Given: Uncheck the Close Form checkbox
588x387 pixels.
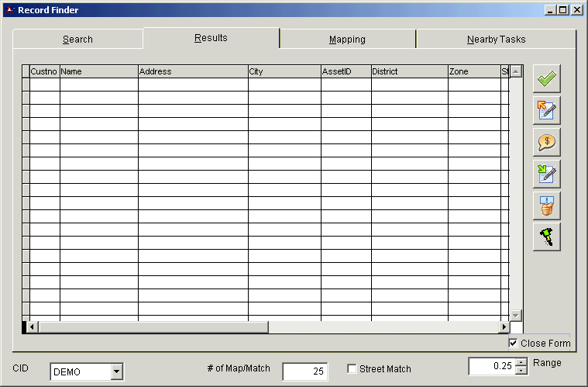Looking at the screenshot, I should [x=513, y=343].
